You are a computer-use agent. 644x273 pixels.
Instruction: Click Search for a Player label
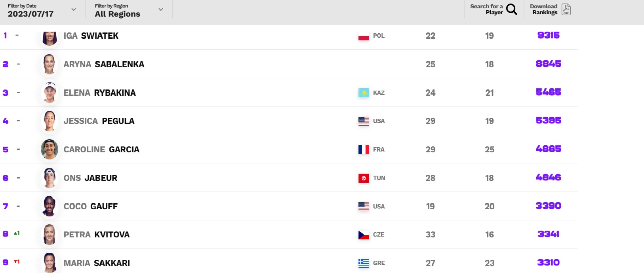486,9
